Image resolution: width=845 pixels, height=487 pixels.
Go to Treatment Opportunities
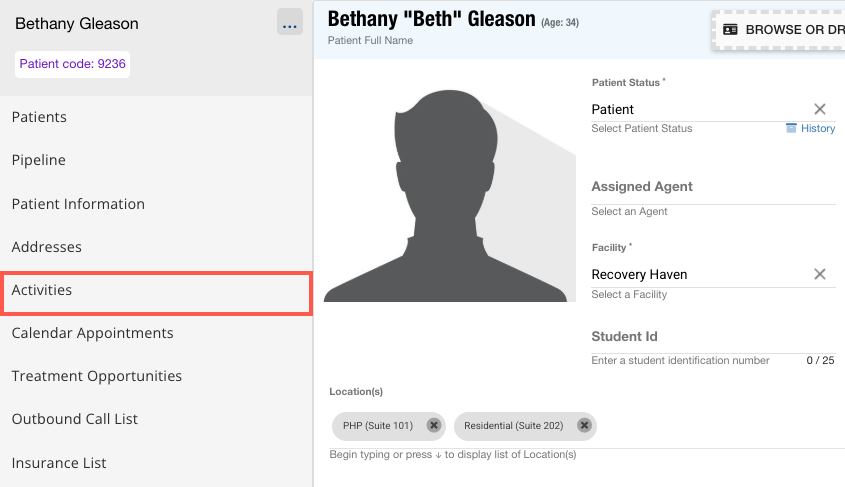(97, 376)
